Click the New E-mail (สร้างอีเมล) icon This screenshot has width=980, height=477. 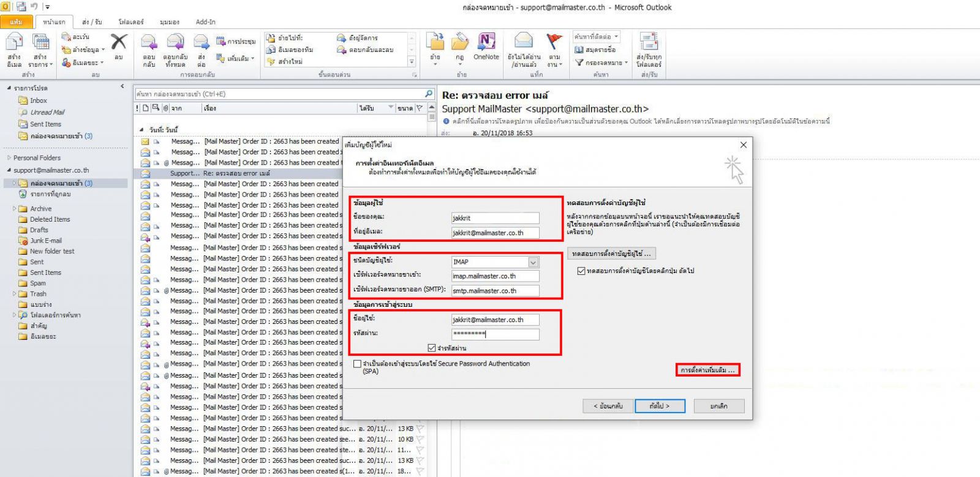pyautogui.click(x=13, y=43)
